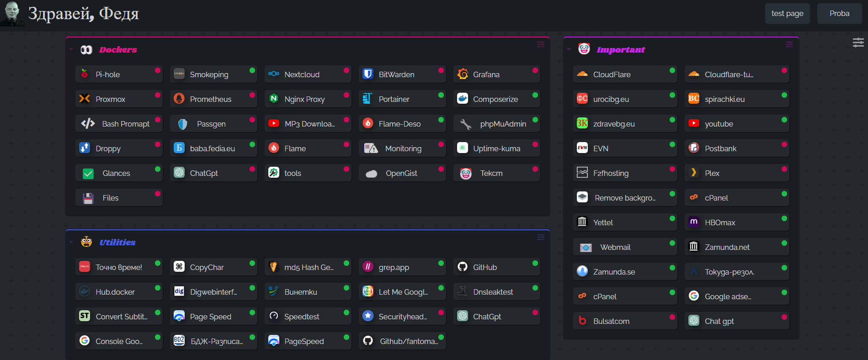
Task: Click the Proba button
Action: pos(839,13)
